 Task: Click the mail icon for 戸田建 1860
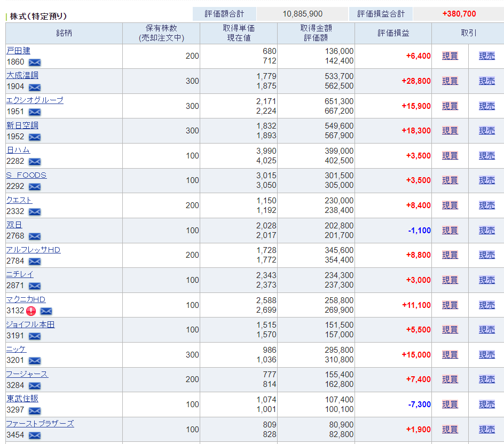[x=35, y=62]
